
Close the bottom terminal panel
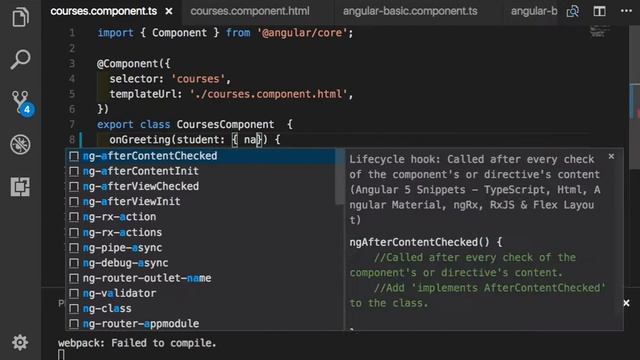coord(626,303)
